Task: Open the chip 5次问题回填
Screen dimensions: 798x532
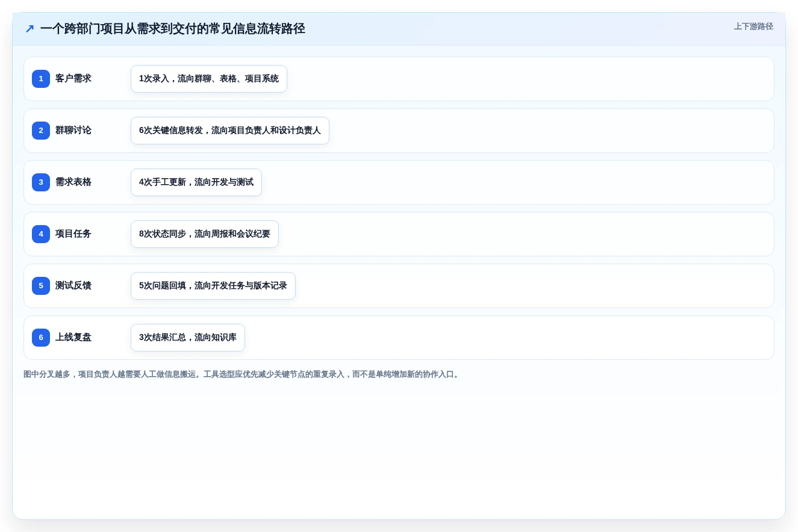Action: (213, 286)
